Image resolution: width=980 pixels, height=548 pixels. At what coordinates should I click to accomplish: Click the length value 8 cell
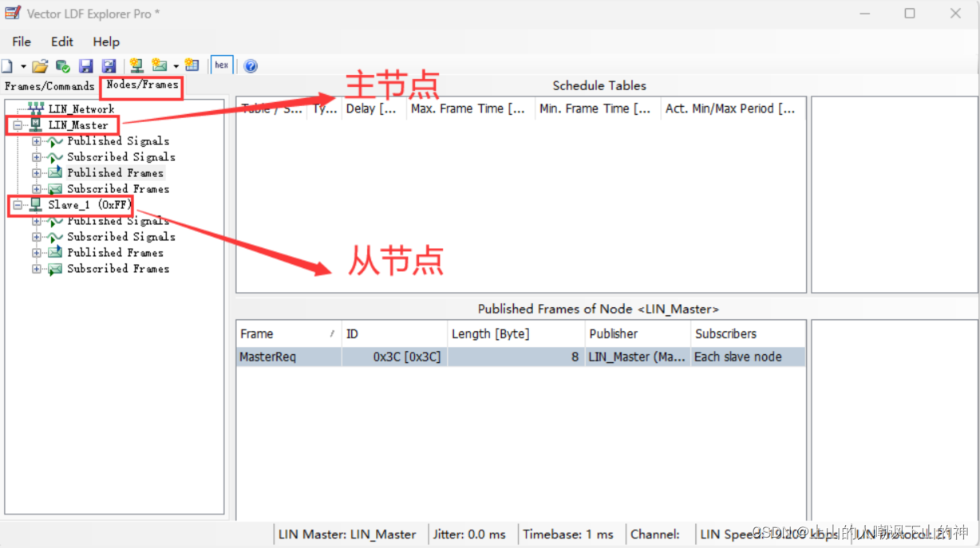click(x=516, y=357)
